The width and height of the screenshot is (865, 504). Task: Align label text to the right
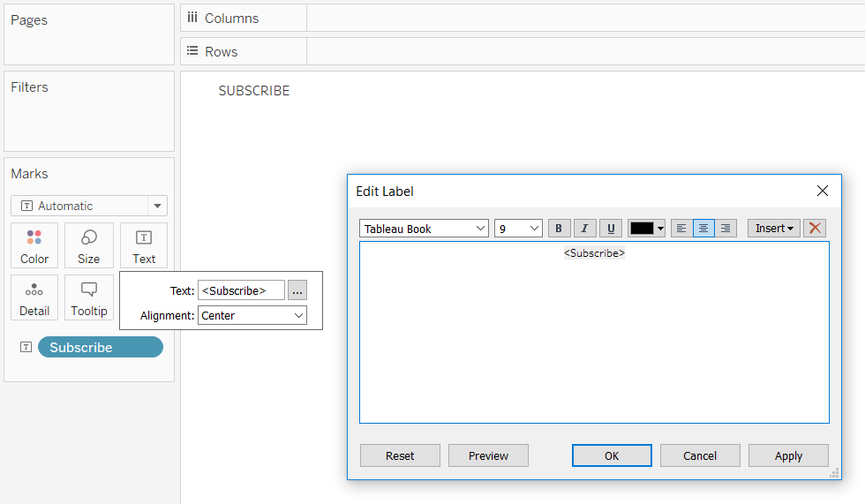pyautogui.click(x=726, y=229)
